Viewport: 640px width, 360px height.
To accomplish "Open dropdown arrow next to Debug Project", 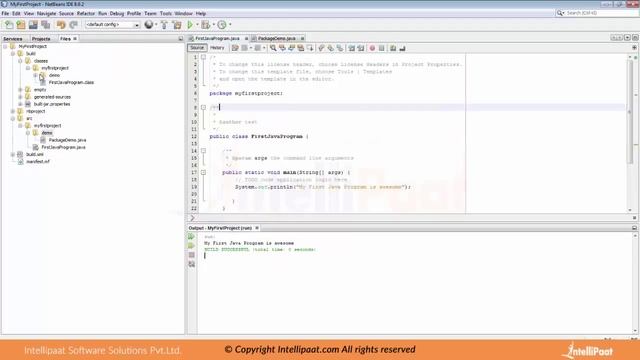I will click(x=213, y=25).
